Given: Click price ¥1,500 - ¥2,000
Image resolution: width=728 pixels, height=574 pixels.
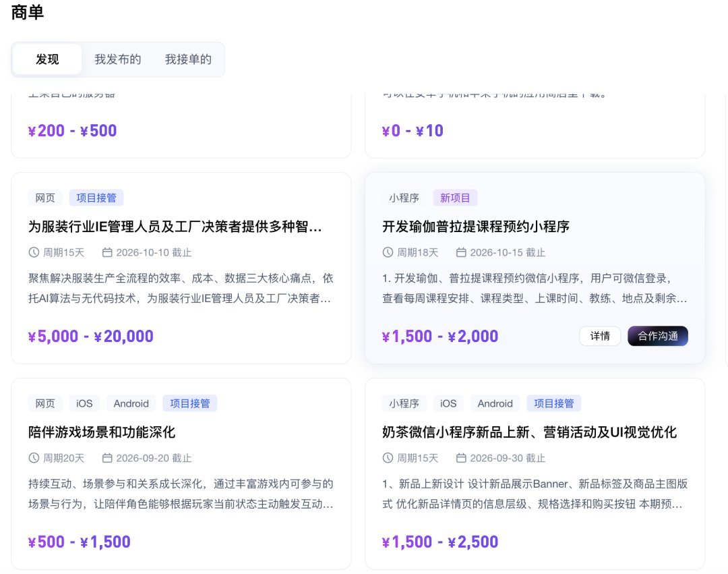Looking at the screenshot, I should pyautogui.click(x=440, y=337).
